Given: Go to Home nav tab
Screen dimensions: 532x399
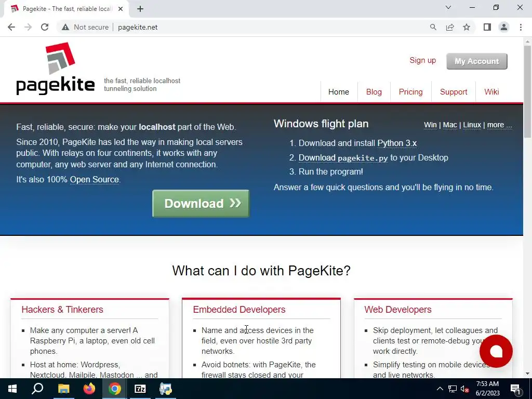Looking at the screenshot, I should 339,92.
